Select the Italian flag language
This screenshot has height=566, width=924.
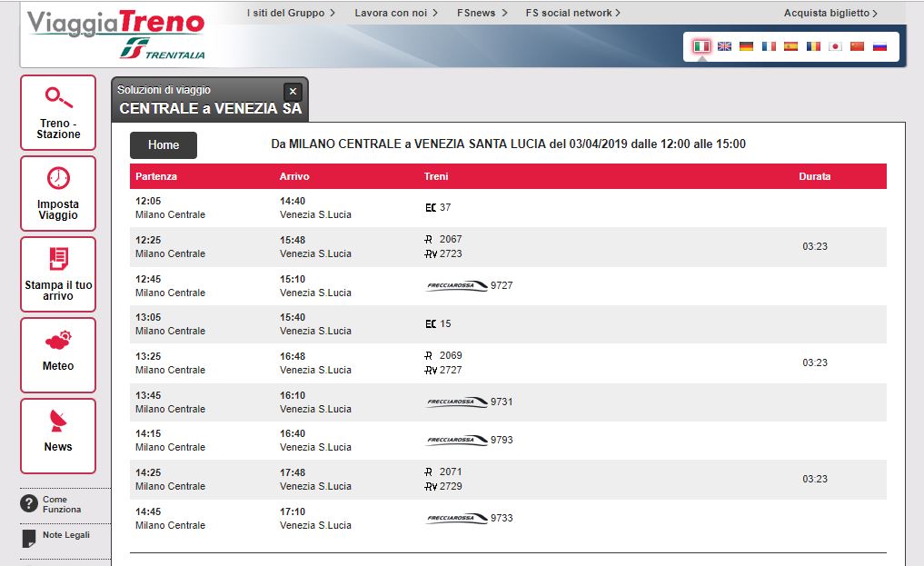pyautogui.click(x=701, y=46)
